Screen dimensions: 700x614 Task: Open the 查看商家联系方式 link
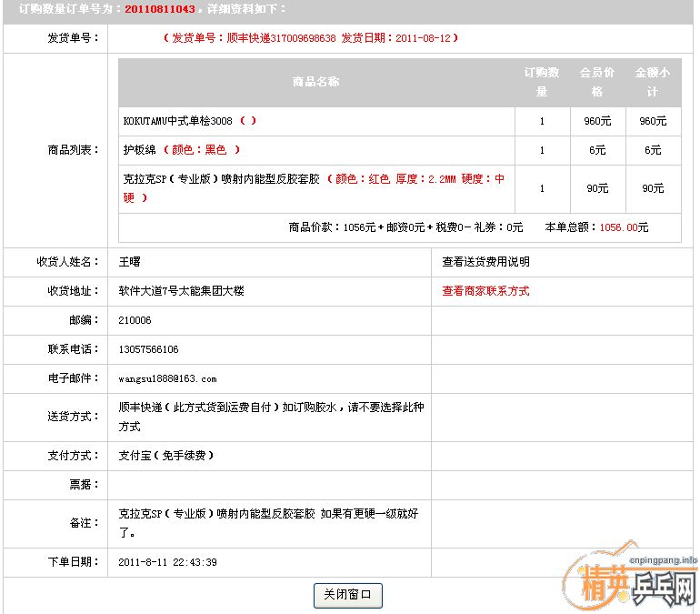(485, 291)
